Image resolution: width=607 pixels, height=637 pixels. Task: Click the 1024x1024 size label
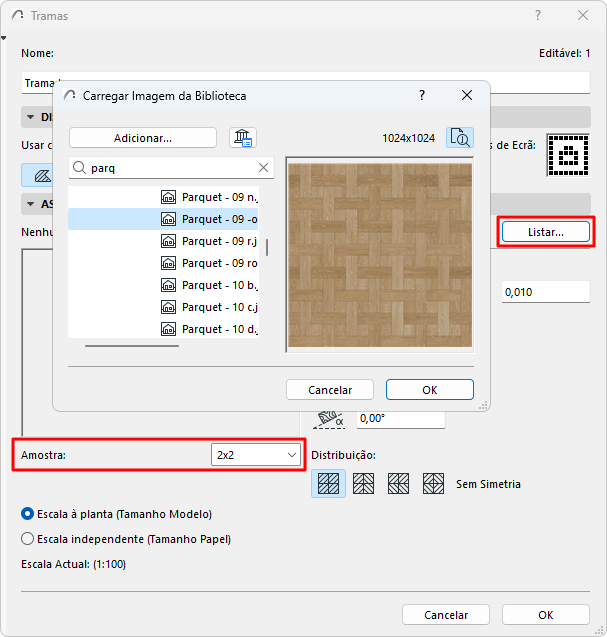(x=408, y=138)
